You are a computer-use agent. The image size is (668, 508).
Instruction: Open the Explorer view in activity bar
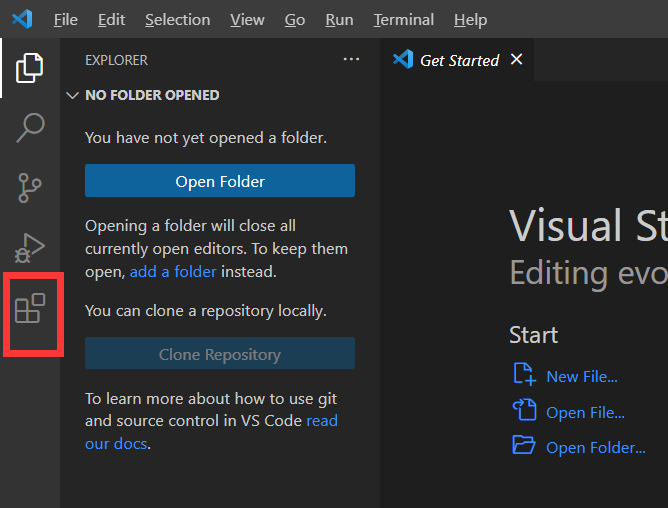pyautogui.click(x=30, y=68)
